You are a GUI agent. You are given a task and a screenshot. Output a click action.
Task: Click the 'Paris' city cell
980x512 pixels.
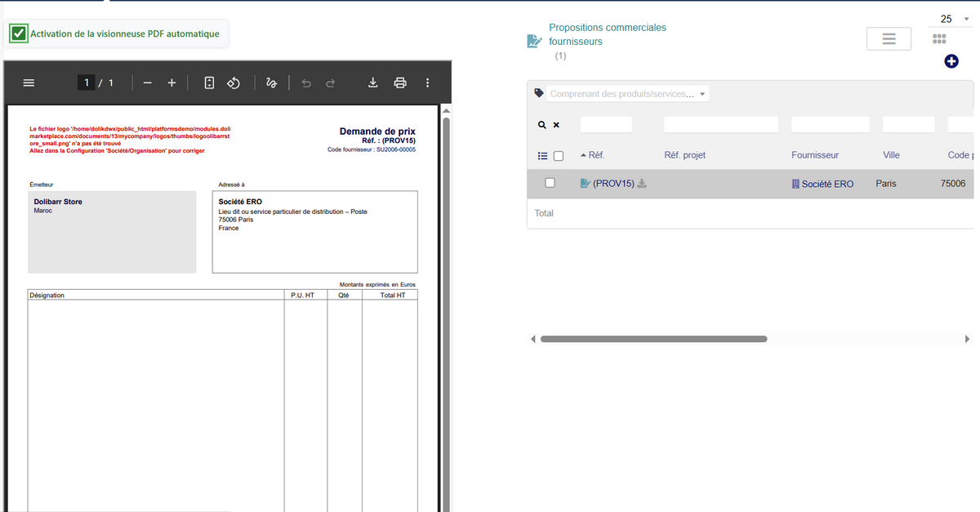tap(886, 184)
